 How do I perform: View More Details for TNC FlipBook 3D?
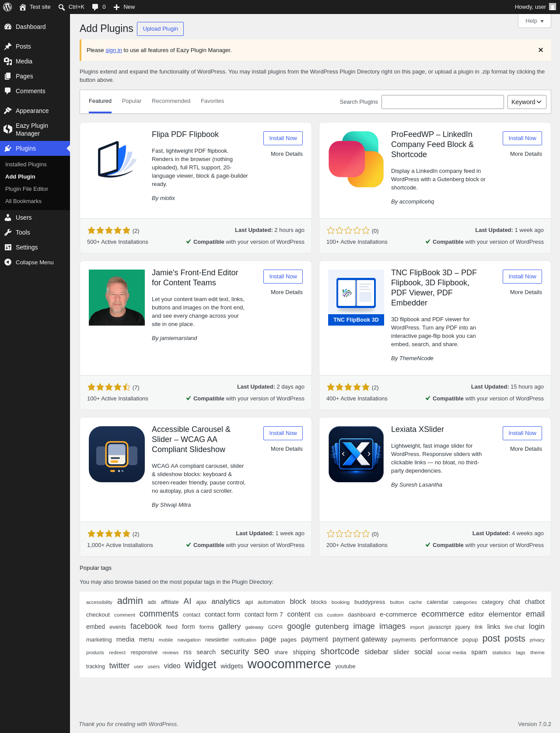(526, 292)
